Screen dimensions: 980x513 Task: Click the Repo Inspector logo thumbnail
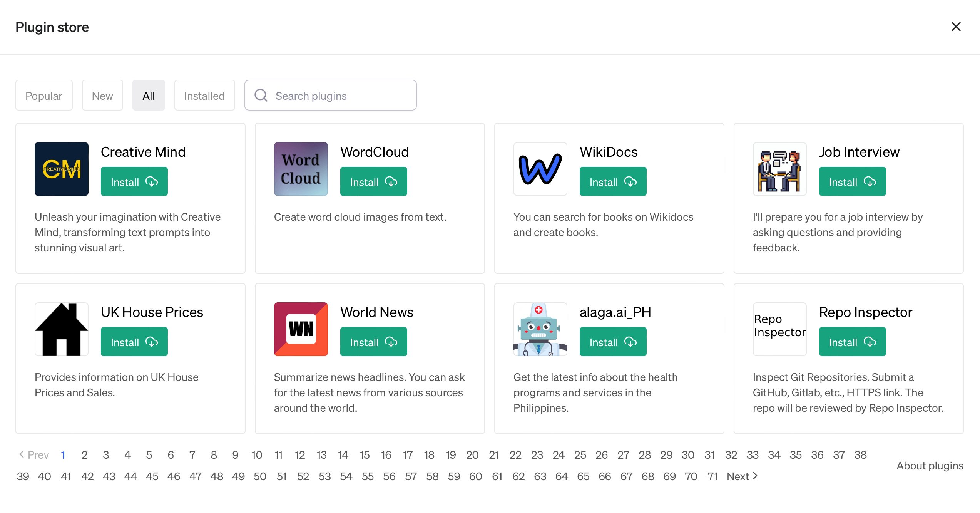point(780,329)
